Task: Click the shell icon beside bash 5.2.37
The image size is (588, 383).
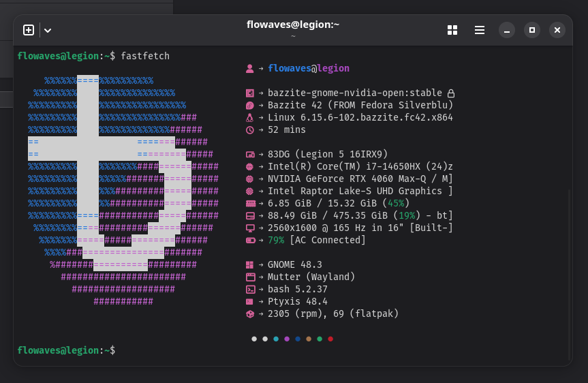Action: (250, 289)
